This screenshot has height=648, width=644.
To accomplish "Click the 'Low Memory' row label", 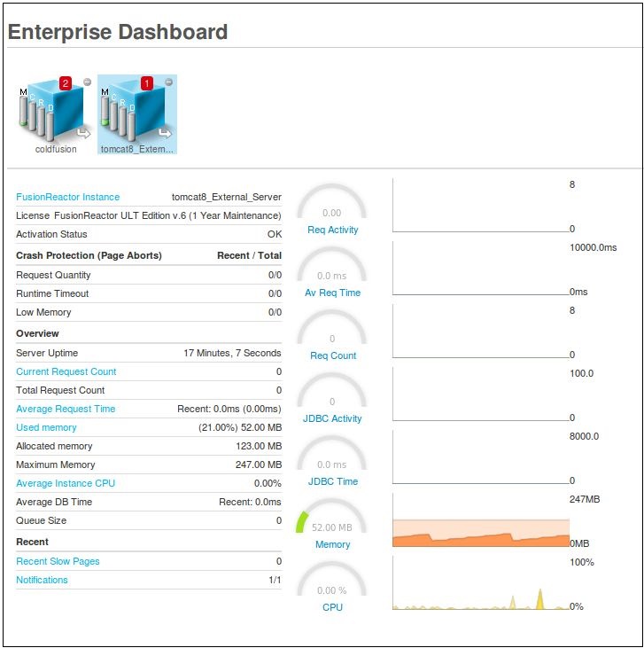I will point(43,312).
